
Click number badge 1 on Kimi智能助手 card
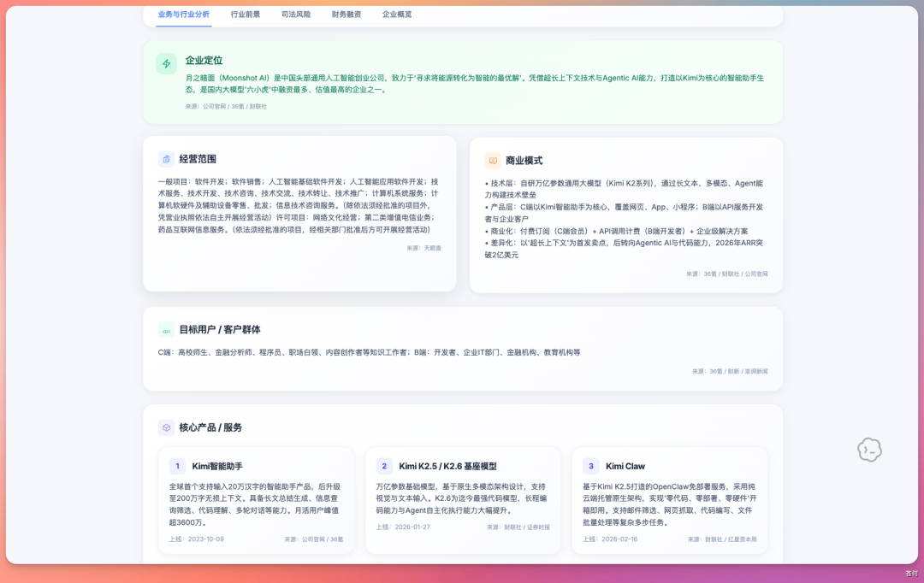point(177,466)
